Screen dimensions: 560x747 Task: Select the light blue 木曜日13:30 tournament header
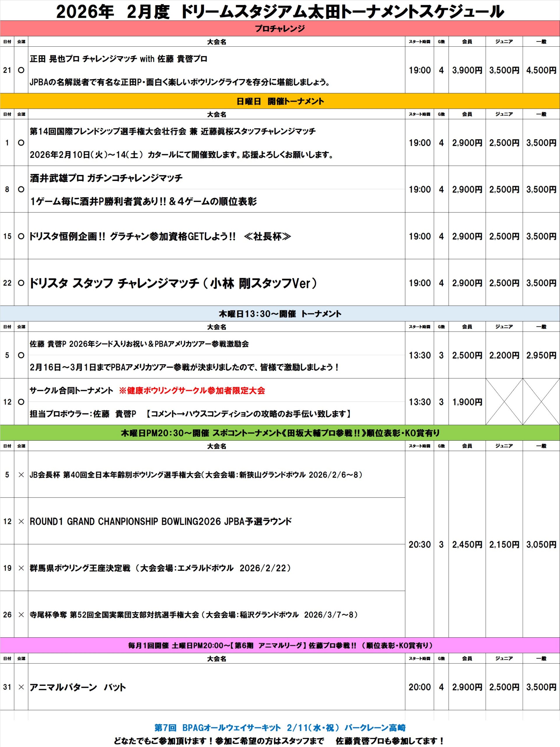tap(280, 314)
